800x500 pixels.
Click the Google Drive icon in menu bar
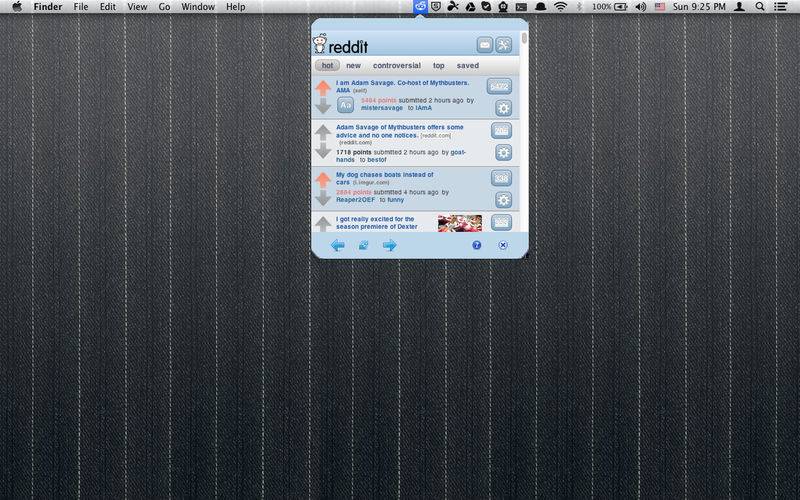click(469, 7)
